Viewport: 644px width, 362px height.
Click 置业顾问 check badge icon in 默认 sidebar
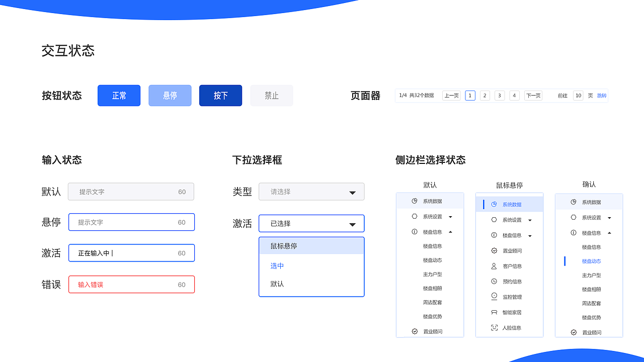click(x=415, y=331)
